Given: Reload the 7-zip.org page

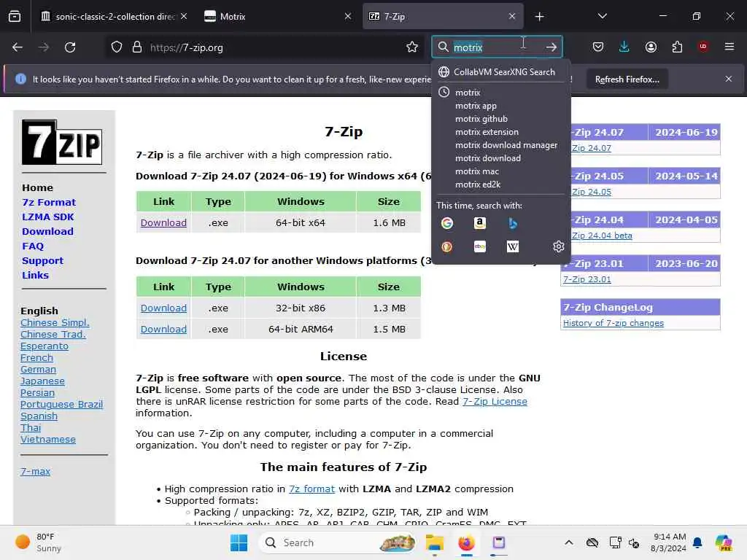Looking at the screenshot, I should (x=70, y=47).
